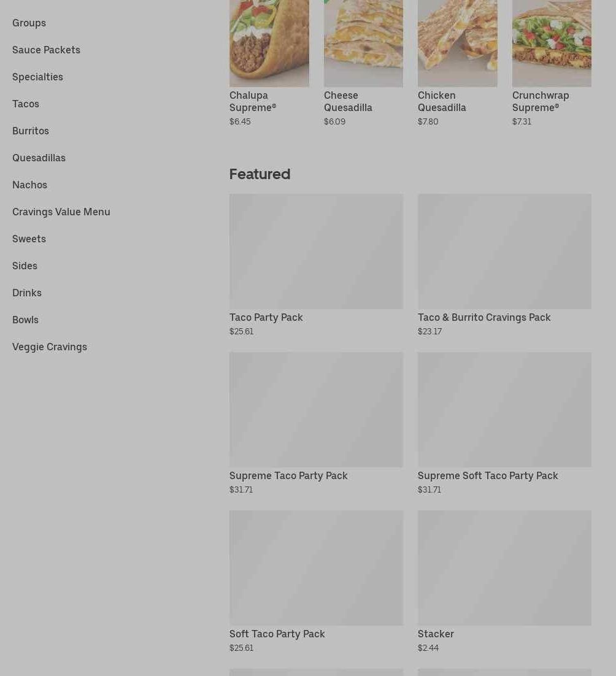Open Taco Party Pack placeholder image
616x676 pixels.
pyautogui.click(x=316, y=252)
